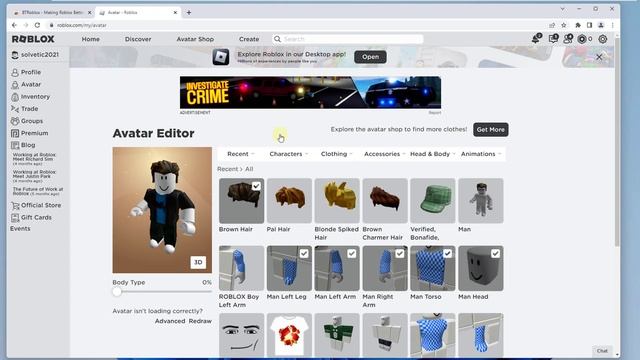The image size is (640, 360).
Task: Expand the Clothing dropdown
Action: click(x=336, y=154)
